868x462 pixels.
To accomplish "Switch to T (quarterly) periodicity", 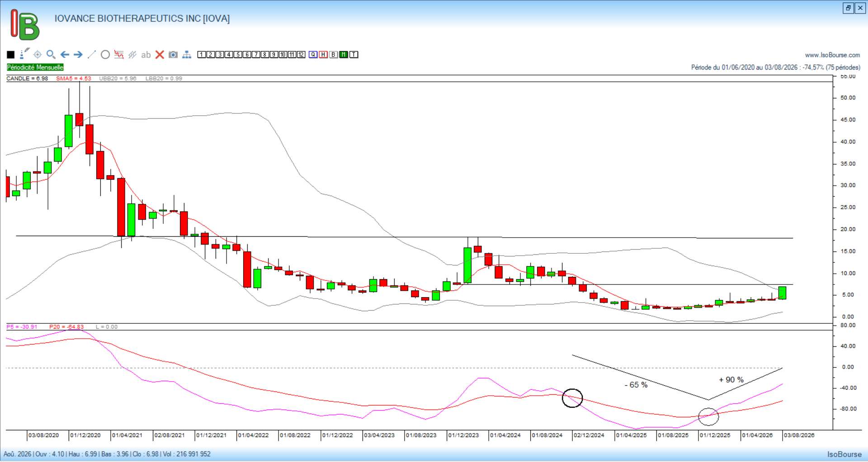I will [354, 55].
